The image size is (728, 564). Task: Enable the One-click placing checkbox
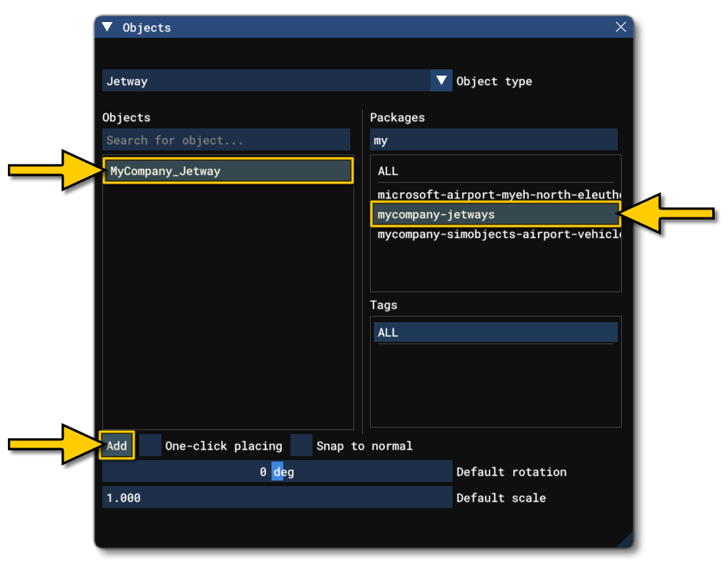click(150, 446)
